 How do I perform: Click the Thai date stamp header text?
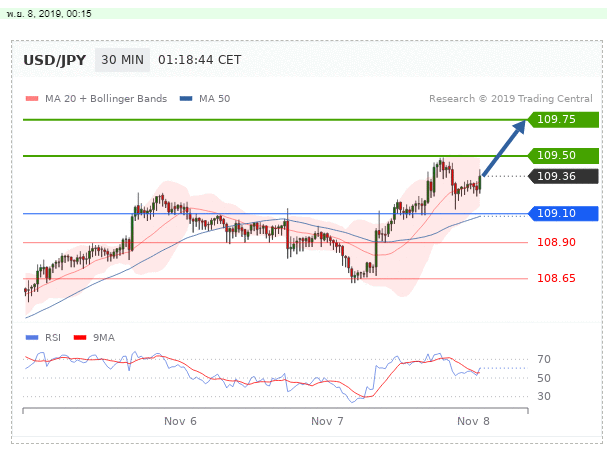tap(49, 14)
